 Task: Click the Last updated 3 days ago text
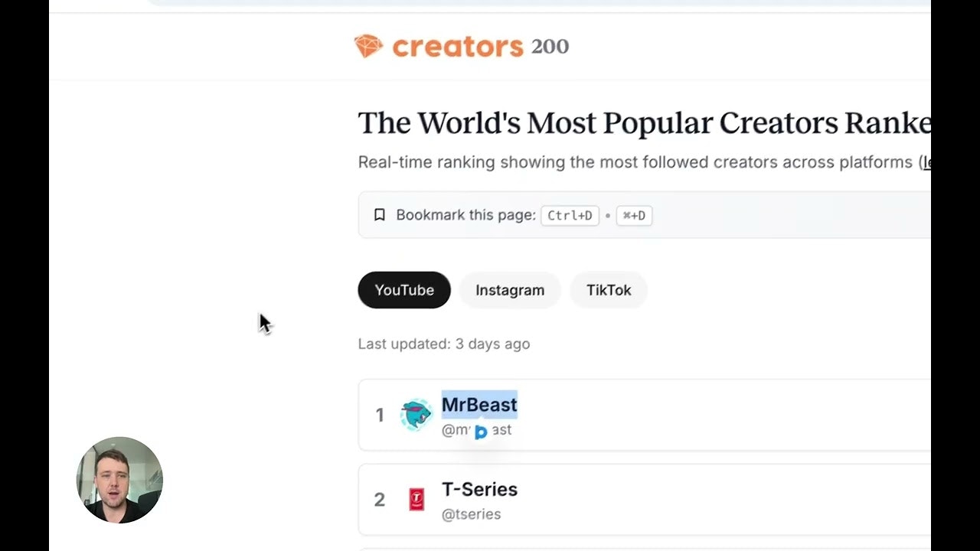click(x=444, y=344)
